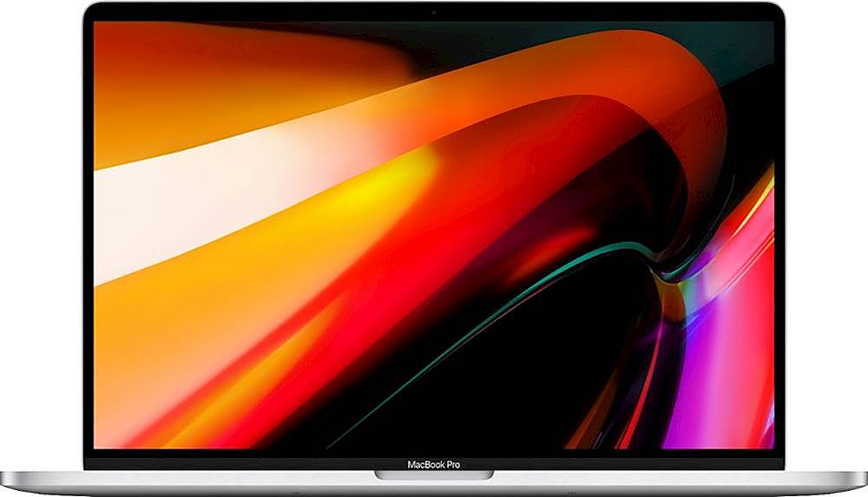Click the dark teal corner of the wallpaper
The image size is (868, 497).
(746, 43)
